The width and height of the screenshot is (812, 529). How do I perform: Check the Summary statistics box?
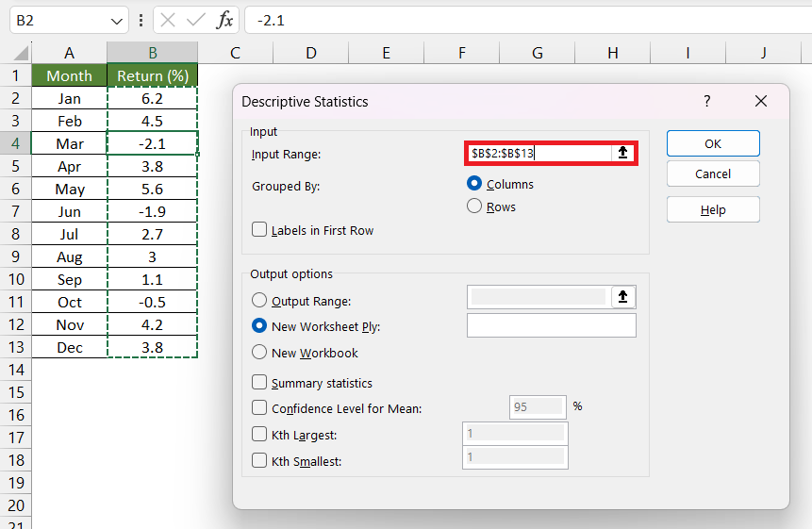[259, 382]
